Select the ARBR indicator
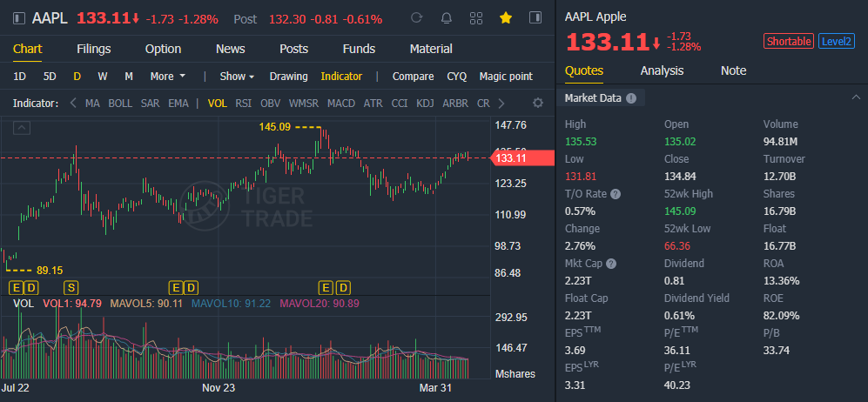This screenshot has width=868, height=402. tap(455, 104)
